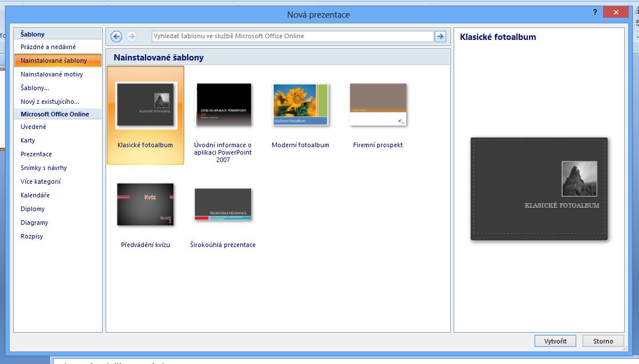
Task: Click the Microsoft Office Online search field
Action: (x=293, y=37)
